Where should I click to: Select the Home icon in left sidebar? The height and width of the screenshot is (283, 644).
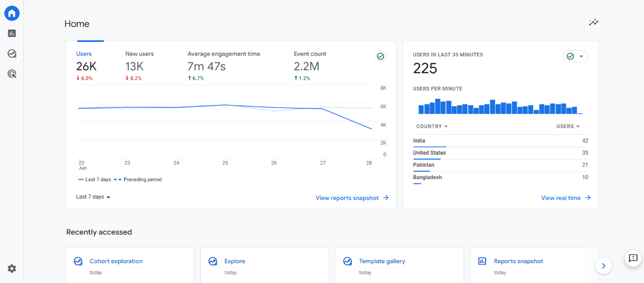coord(12,13)
